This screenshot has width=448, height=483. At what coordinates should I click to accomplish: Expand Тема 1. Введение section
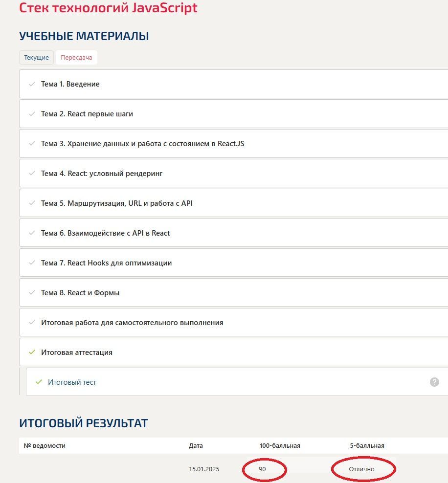[x=234, y=84]
